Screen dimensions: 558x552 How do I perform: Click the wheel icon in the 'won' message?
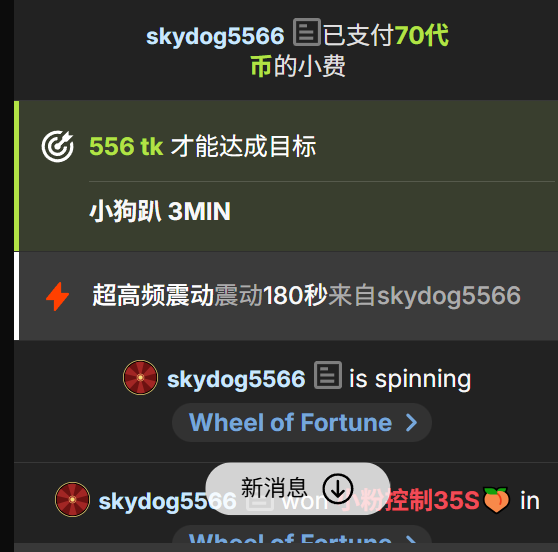pos(72,499)
